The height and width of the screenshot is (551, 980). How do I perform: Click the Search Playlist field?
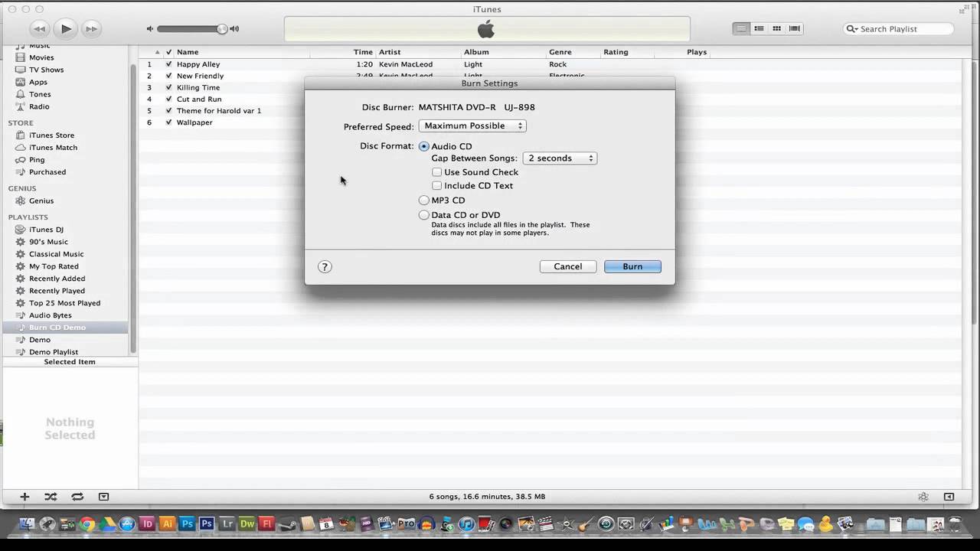click(899, 29)
